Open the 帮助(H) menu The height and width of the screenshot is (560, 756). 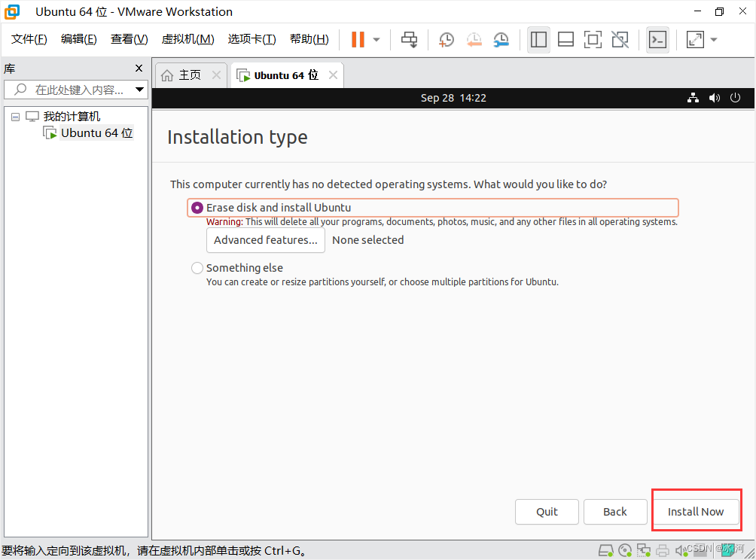click(309, 39)
